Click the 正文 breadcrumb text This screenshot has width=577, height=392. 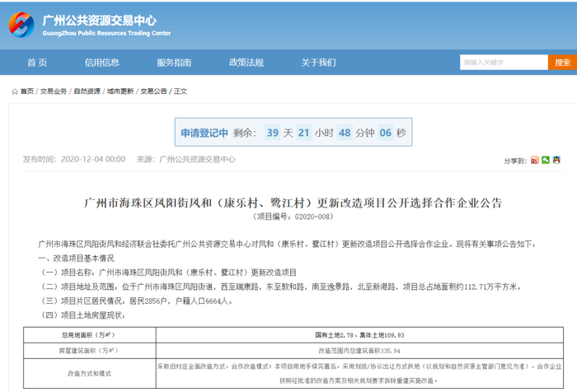click(x=181, y=91)
